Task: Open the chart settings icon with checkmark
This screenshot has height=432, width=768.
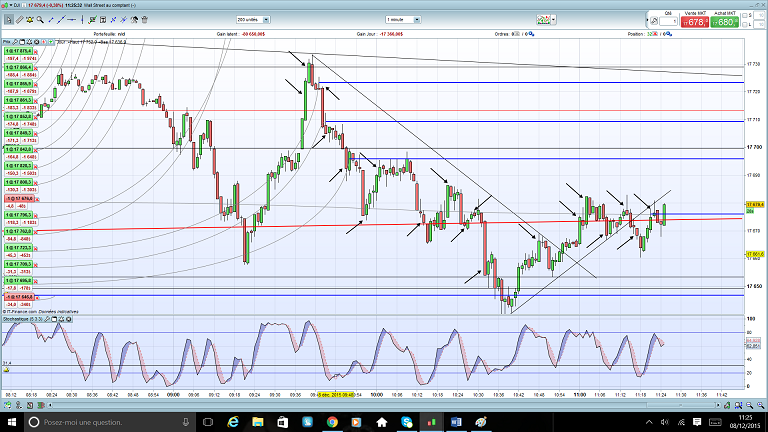Action: (x=92, y=20)
